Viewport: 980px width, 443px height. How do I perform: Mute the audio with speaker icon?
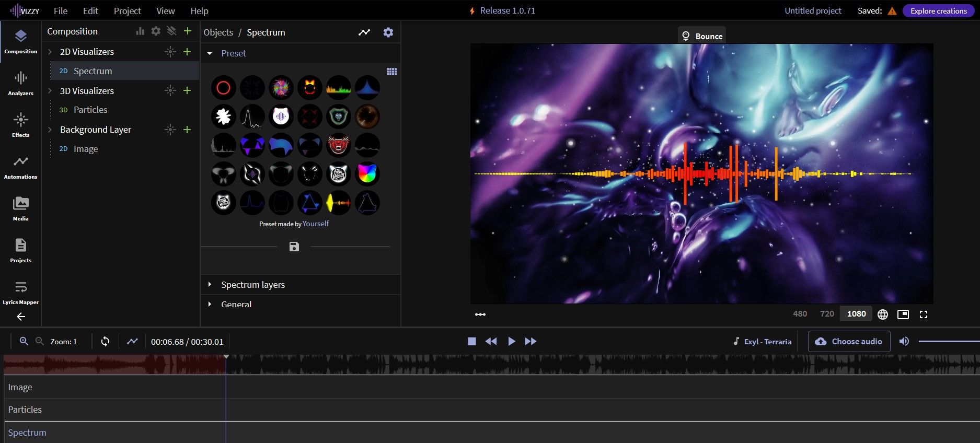point(904,341)
